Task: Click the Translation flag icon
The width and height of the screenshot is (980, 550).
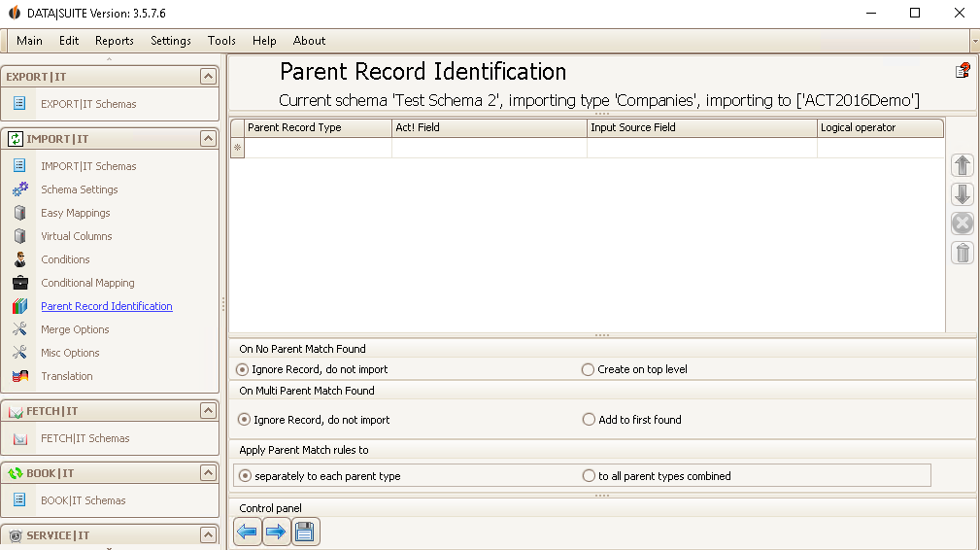Action: pyautogui.click(x=20, y=376)
